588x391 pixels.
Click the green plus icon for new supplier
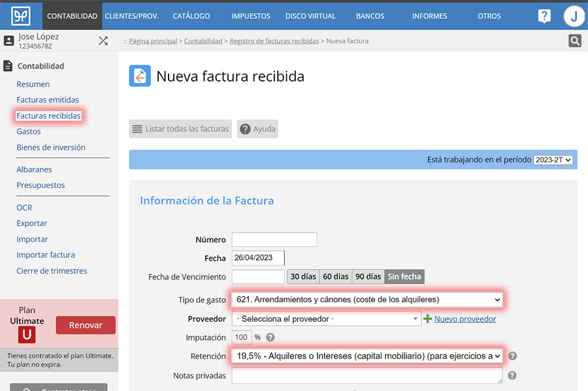pyautogui.click(x=428, y=319)
